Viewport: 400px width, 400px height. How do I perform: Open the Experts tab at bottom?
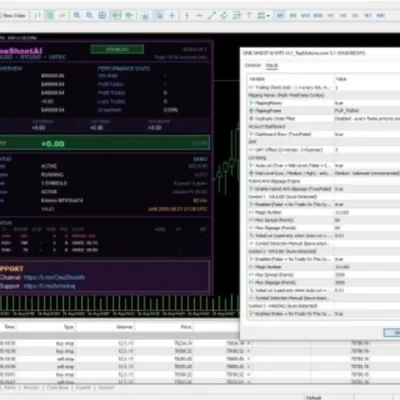click(83, 388)
